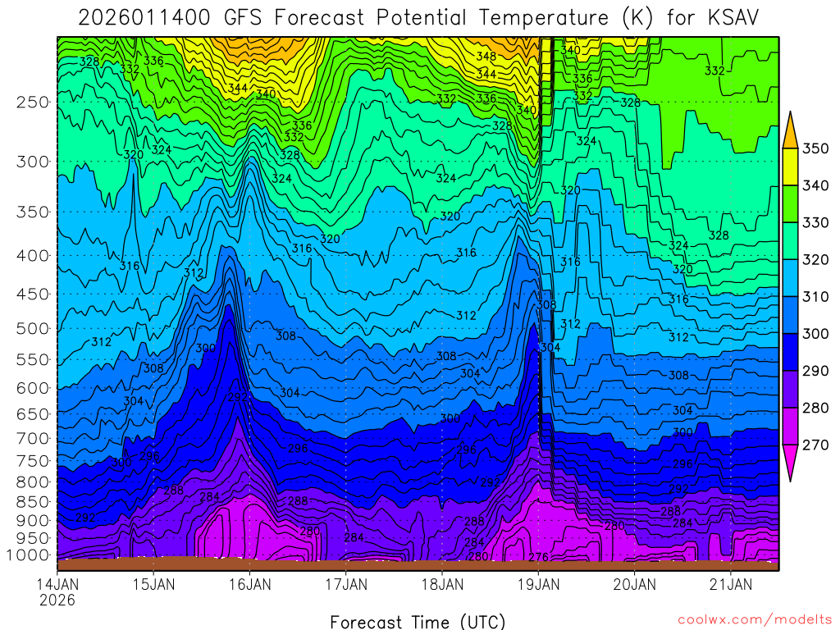Click the 'Forecast Time (UTC)' axis title
This screenshot has height=630, width=840.
(418, 622)
